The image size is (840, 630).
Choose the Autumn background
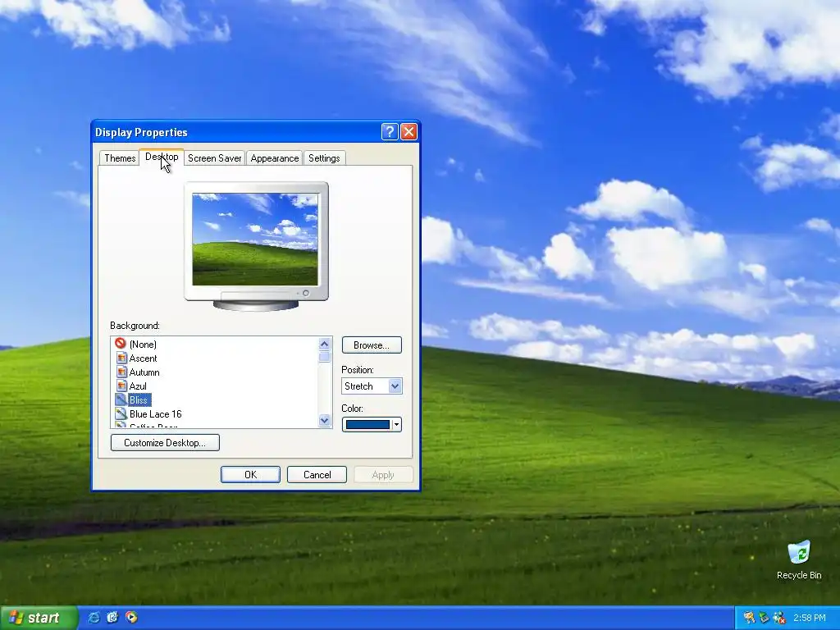144,372
